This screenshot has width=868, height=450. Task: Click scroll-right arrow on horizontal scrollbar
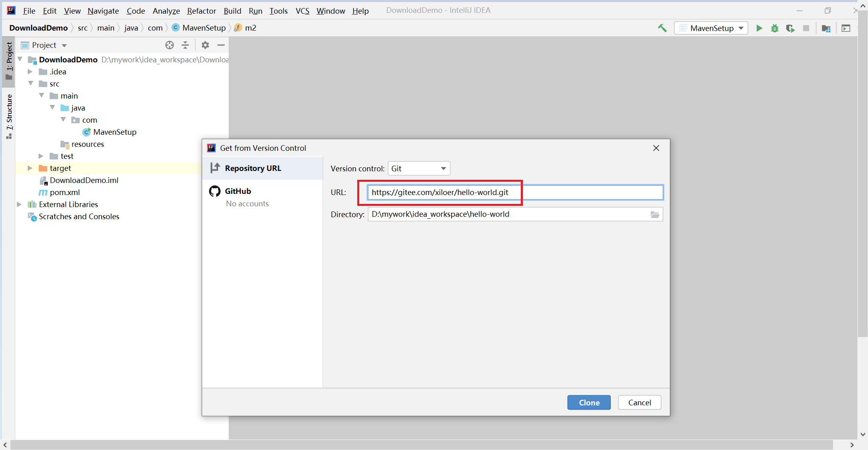(x=852, y=445)
